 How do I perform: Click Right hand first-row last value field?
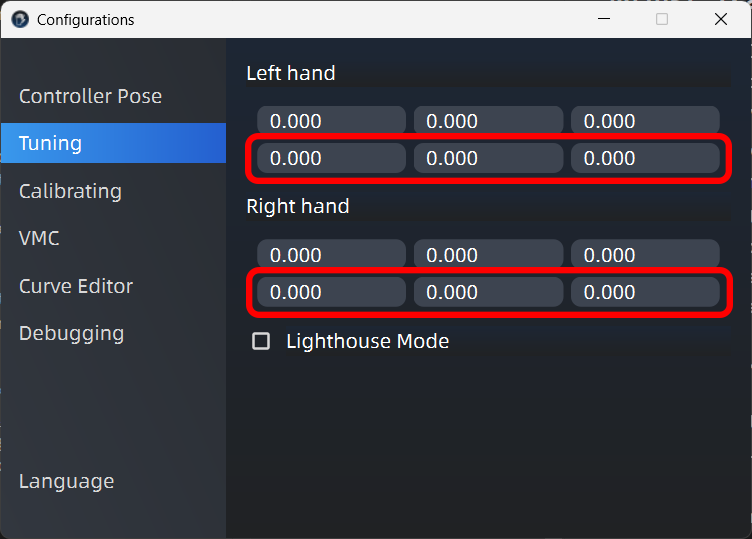645,255
